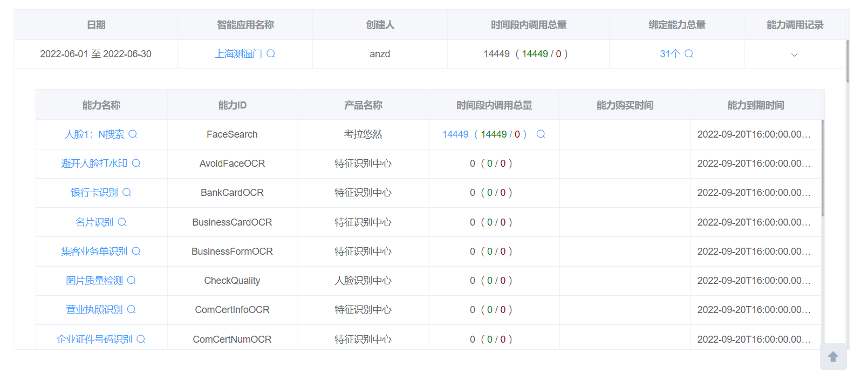The height and width of the screenshot is (374, 868).
Task: Click the AvoidFaceOCR ability ID cell
Action: click(233, 164)
